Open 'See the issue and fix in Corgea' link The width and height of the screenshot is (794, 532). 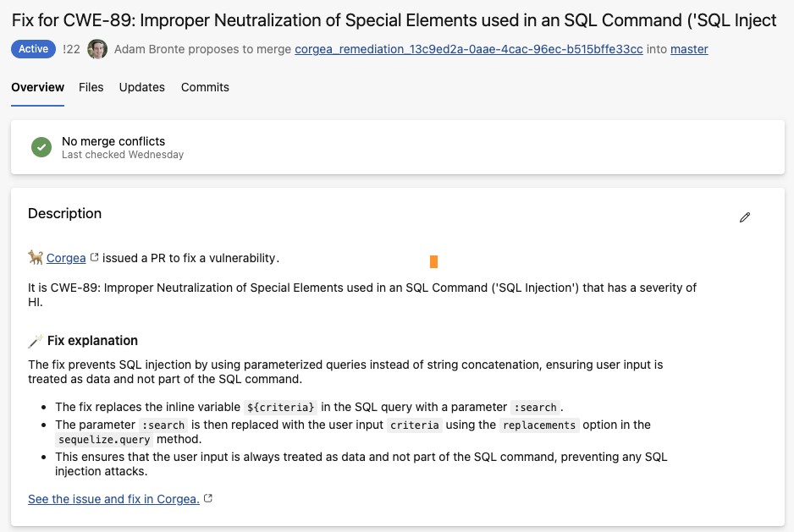113,499
